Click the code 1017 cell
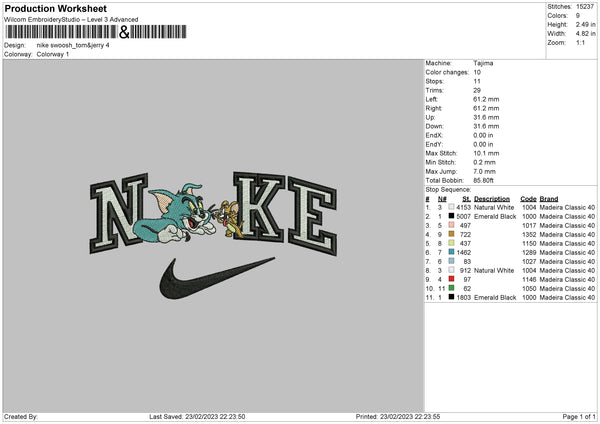600x424 pixels. pos(529,225)
